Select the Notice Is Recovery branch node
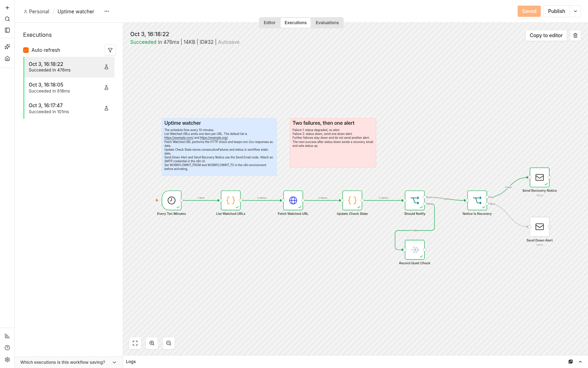The width and height of the screenshot is (588, 368). coord(477,200)
